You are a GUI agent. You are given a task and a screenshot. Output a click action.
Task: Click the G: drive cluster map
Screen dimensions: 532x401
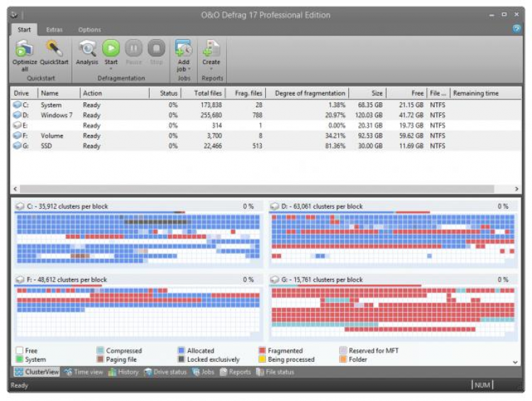[x=393, y=312]
